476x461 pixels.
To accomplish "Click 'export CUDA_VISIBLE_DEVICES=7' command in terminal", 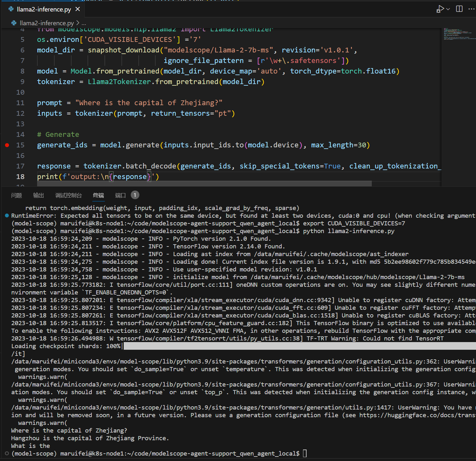I will pos(354,223).
